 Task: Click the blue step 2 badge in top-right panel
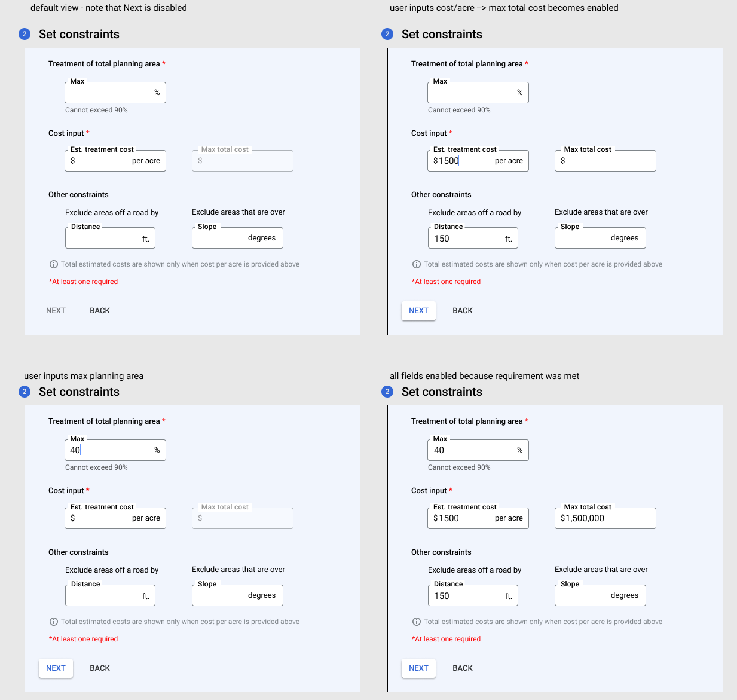coord(387,34)
